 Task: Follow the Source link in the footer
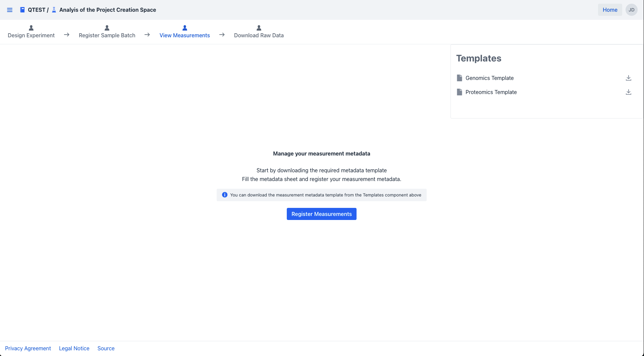106,348
